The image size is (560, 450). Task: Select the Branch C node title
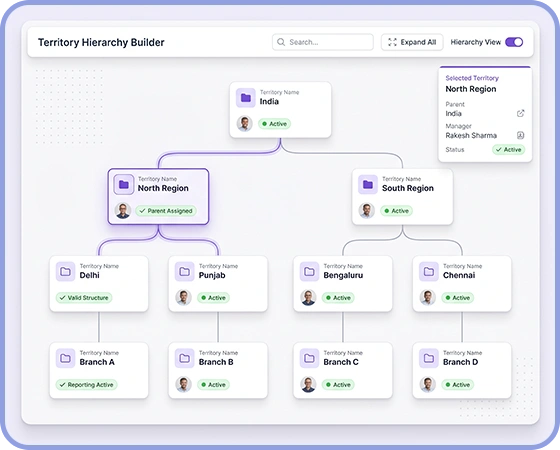[341, 362]
